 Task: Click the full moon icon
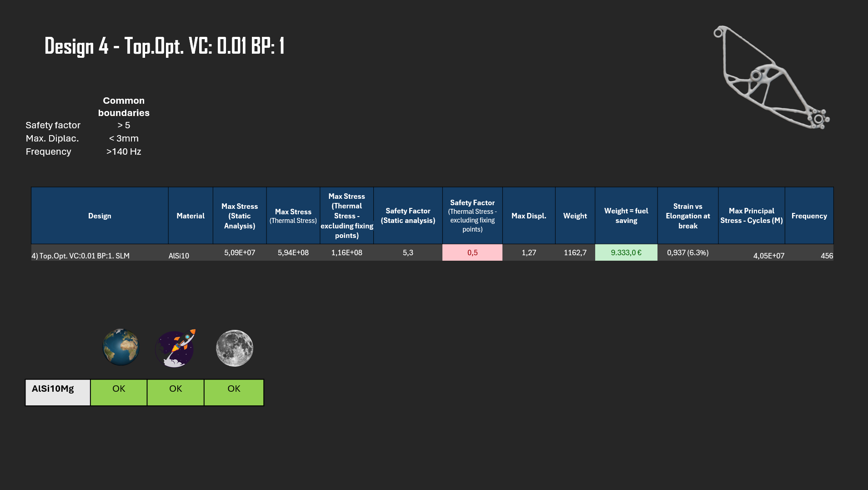(x=234, y=348)
